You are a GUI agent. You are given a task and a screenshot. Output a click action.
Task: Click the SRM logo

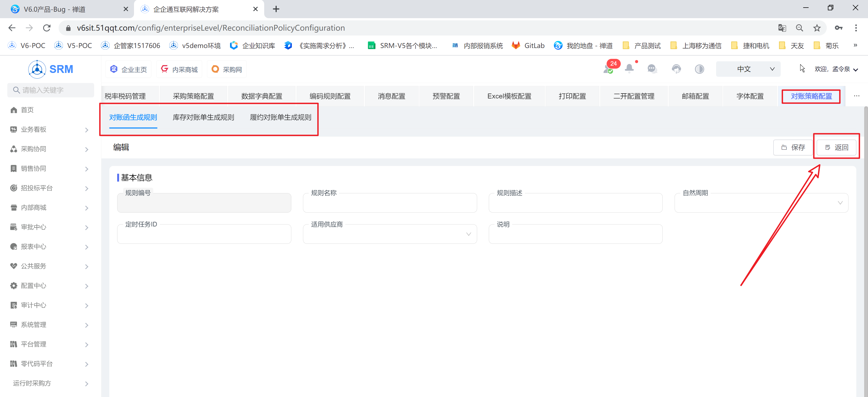coord(51,69)
